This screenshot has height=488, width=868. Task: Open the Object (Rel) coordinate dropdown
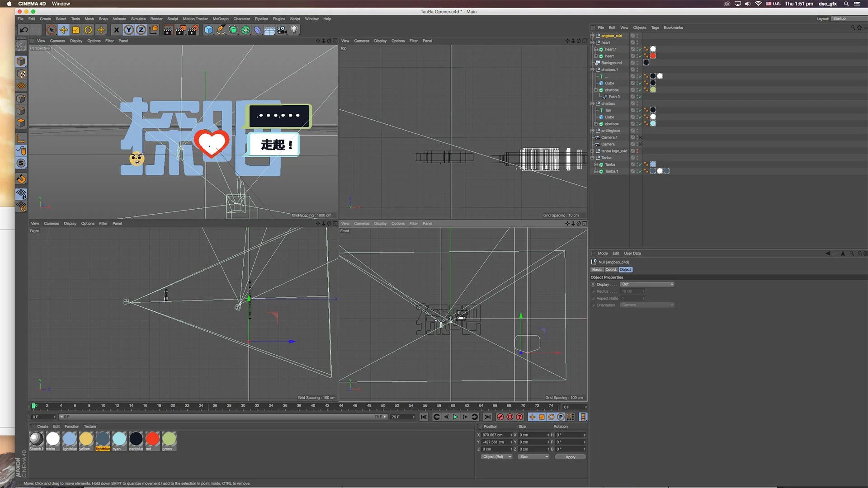[x=496, y=457]
